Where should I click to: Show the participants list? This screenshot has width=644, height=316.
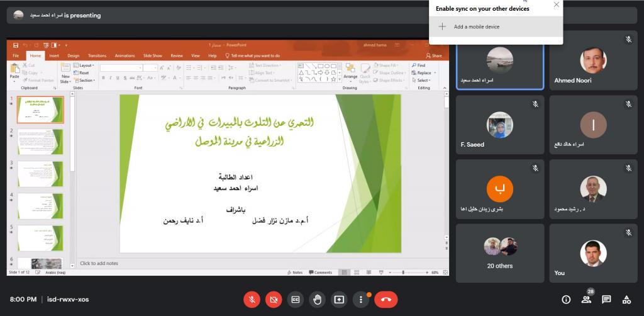coord(586,300)
